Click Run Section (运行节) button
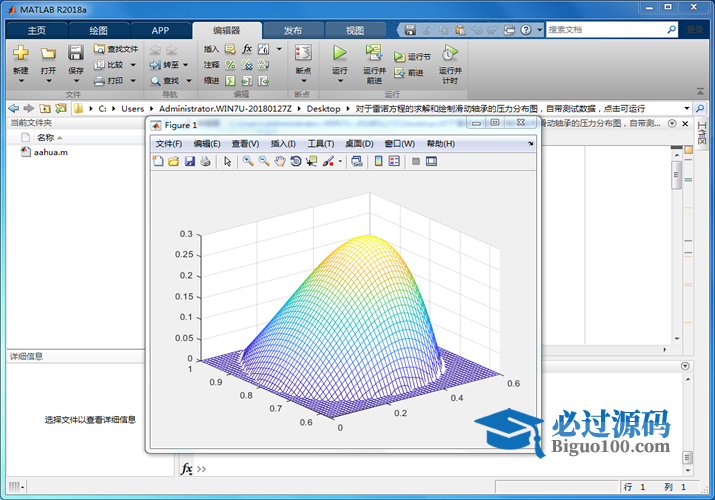This screenshot has height=500, width=715. [412, 57]
